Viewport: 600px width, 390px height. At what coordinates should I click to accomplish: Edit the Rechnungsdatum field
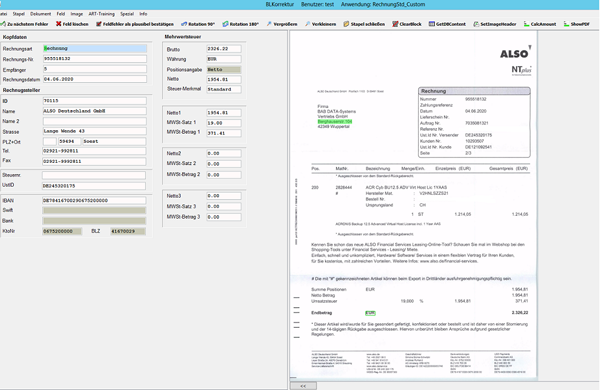(x=95, y=79)
